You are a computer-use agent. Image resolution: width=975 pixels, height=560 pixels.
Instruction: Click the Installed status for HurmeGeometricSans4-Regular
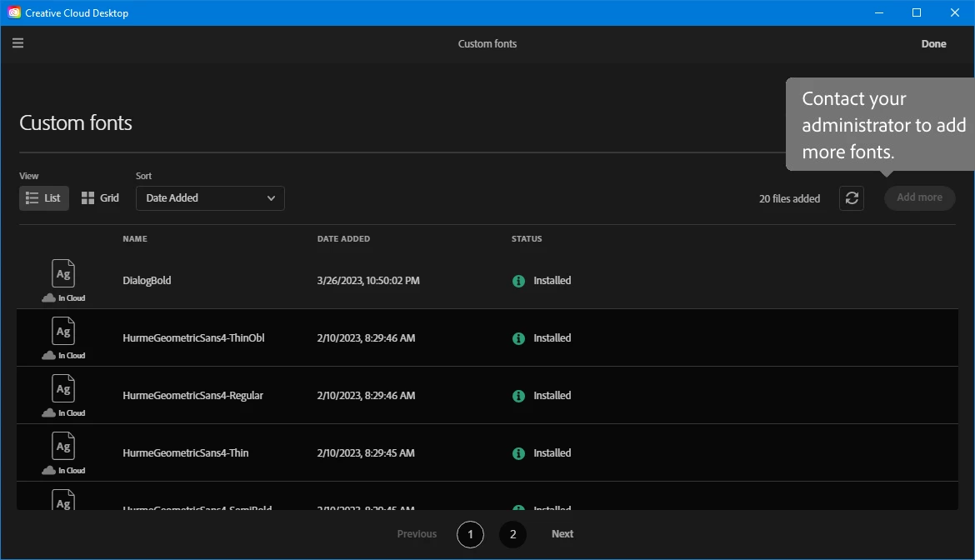(x=552, y=395)
